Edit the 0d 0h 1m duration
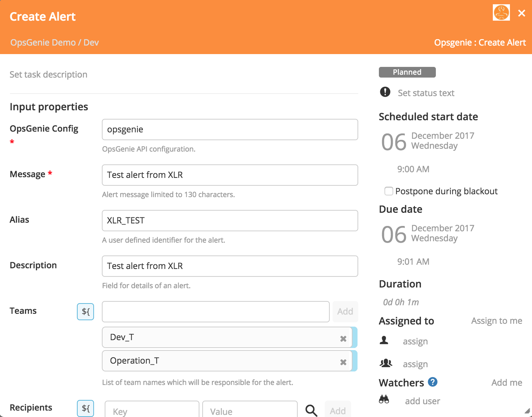Screen dimensions: 532x417 pyautogui.click(x=401, y=302)
